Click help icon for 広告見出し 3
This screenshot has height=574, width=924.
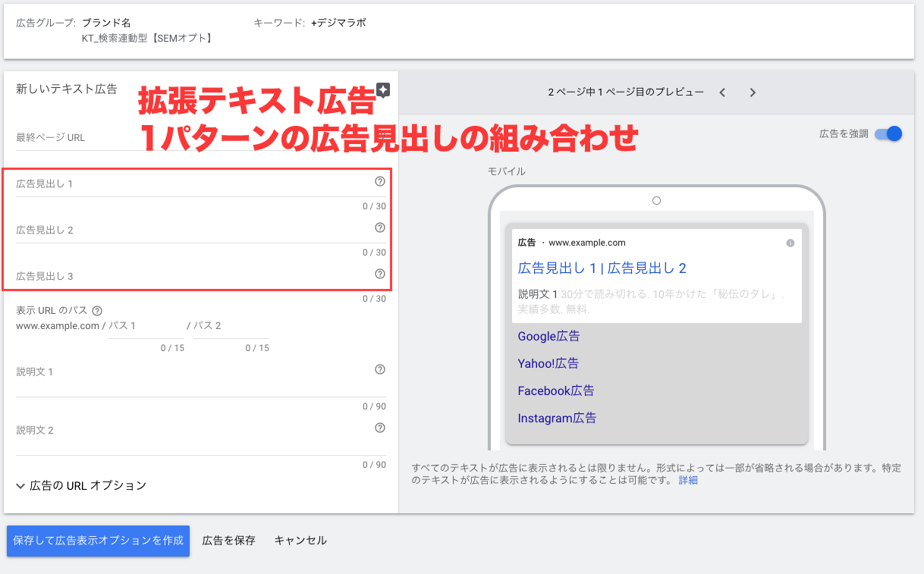click(380, 274)
